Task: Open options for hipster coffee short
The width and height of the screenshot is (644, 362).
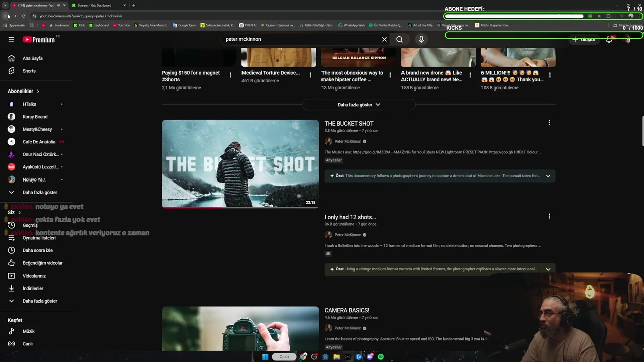Action: click(390, 75)
